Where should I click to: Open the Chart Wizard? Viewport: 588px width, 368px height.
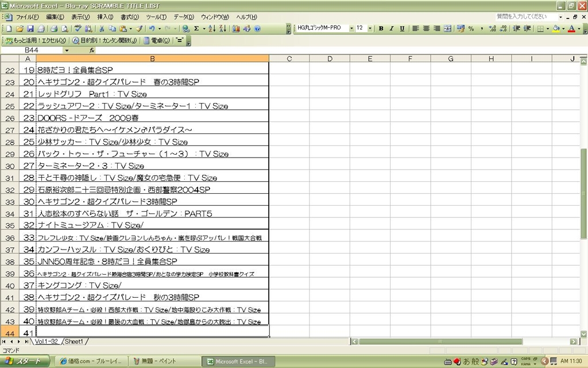pyautogui.click(x=236, y=29)
